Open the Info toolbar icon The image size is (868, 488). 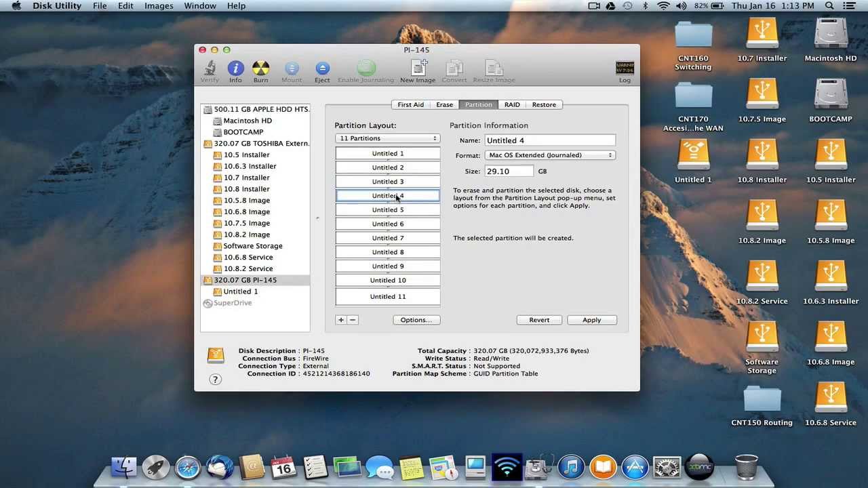(235, 72)
